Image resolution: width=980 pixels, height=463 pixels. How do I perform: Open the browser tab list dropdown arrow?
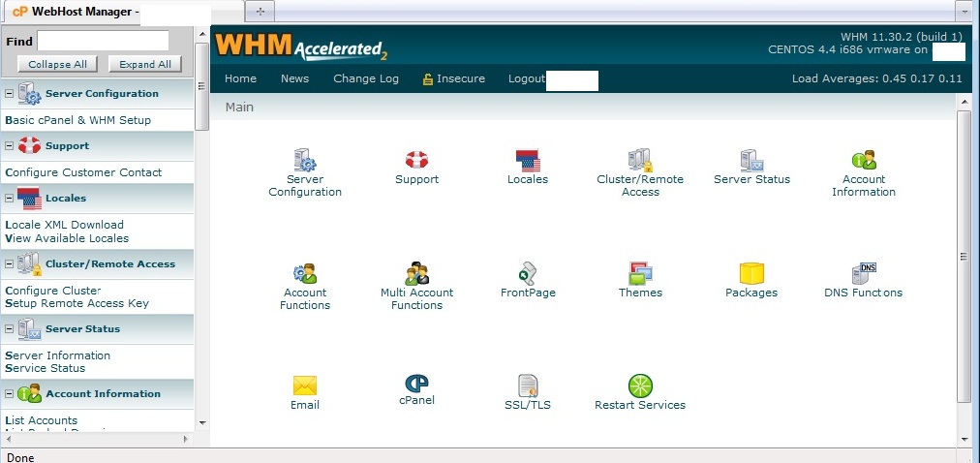point(966,12)
